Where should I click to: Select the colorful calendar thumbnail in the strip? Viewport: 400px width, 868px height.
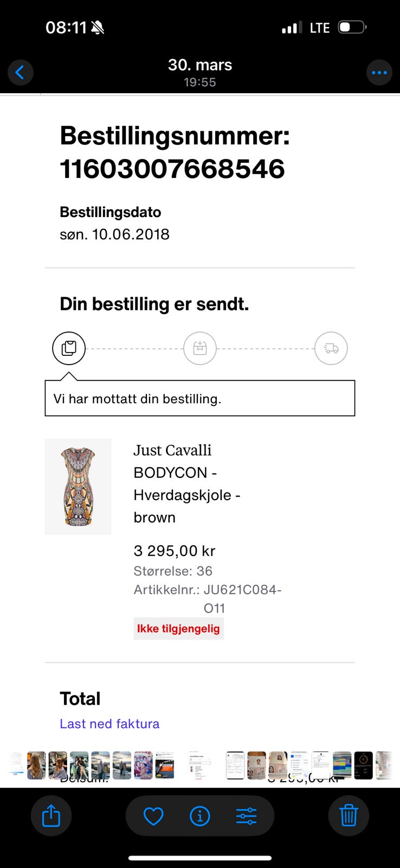pos(342,765)
